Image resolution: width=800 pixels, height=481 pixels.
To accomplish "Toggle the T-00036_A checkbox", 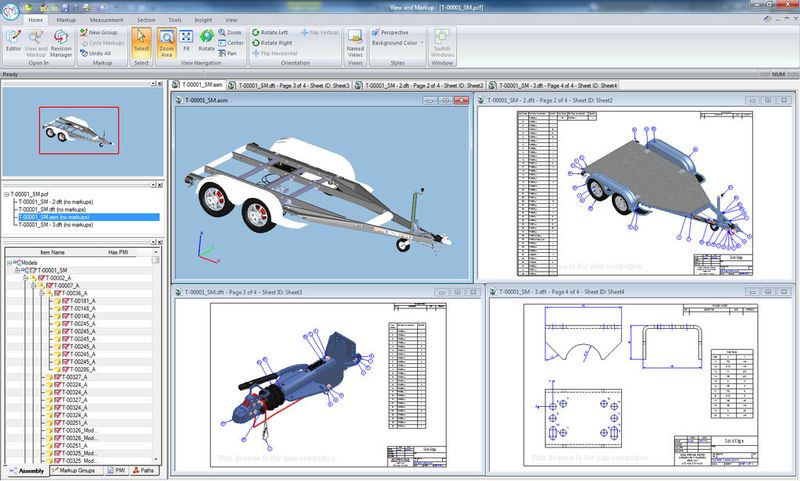I will pos(58,293).
